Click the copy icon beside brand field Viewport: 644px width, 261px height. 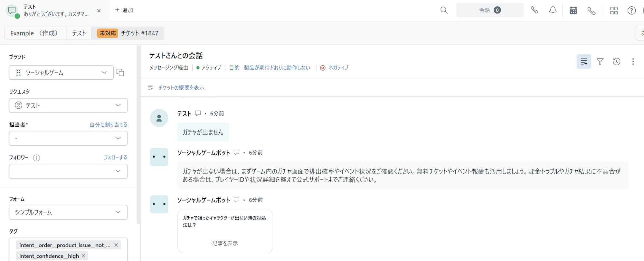[120, 72]
